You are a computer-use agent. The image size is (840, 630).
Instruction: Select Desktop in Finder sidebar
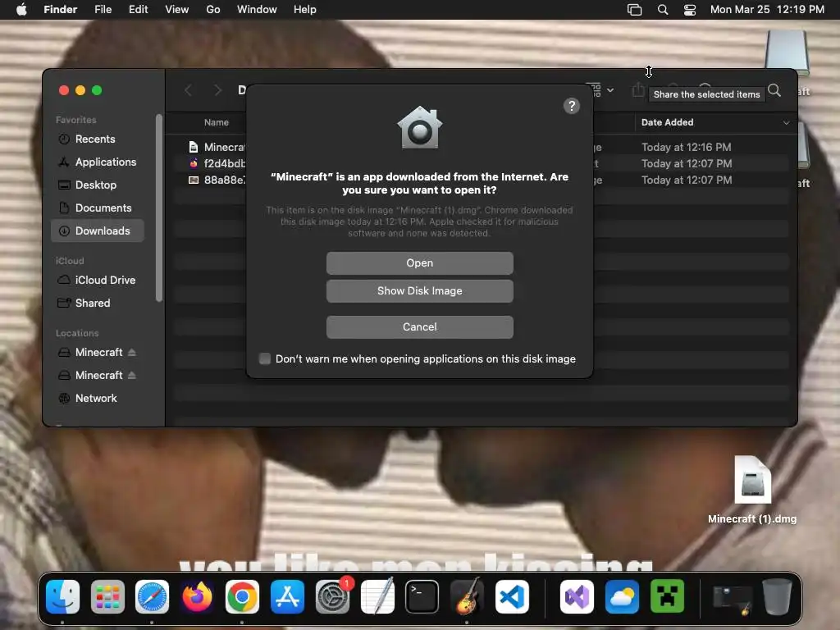point(98,185)
